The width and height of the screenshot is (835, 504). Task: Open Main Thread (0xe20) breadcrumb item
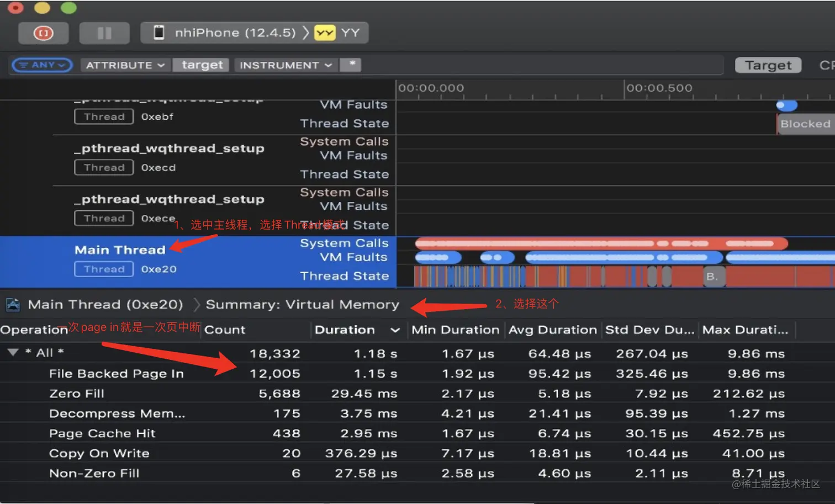(x=105, y=305)
